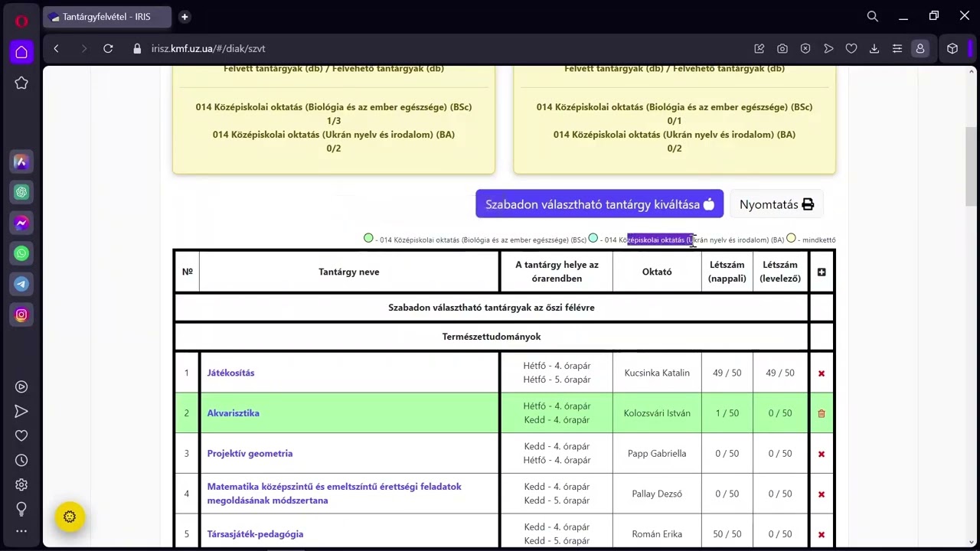Open the profile account icon
The width and height of the screenshot is (980, 551).
point(920,48)
